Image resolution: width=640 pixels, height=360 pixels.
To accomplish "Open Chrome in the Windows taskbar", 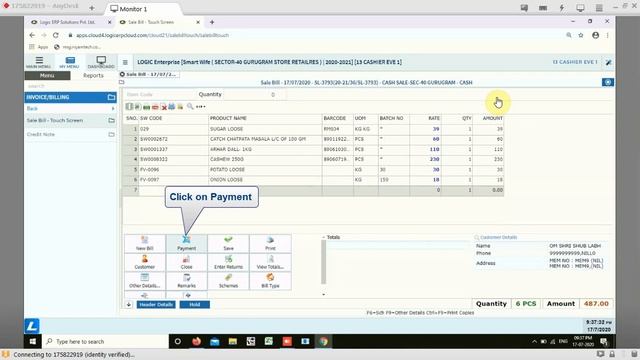I will pyautogui.click(x=323, y=342).
